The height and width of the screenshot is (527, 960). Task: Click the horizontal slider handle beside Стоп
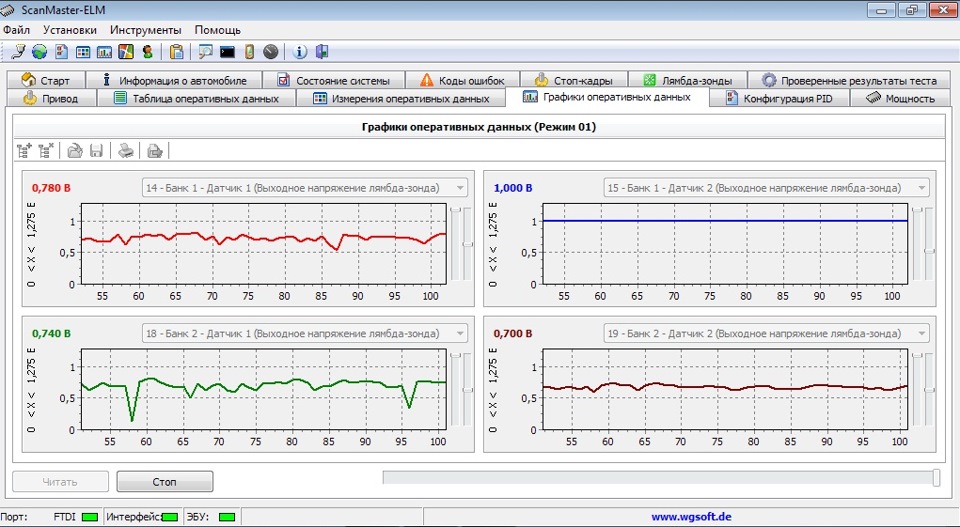[936, 478]
